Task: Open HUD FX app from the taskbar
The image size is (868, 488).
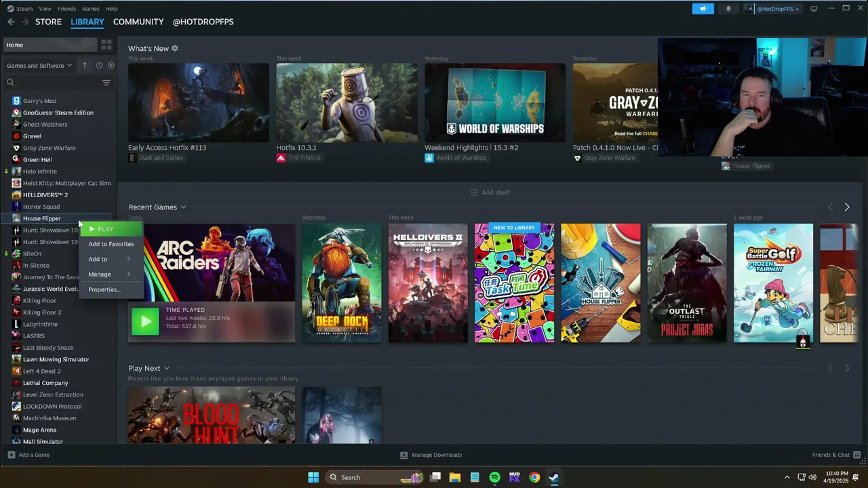Action: [514, 477]
